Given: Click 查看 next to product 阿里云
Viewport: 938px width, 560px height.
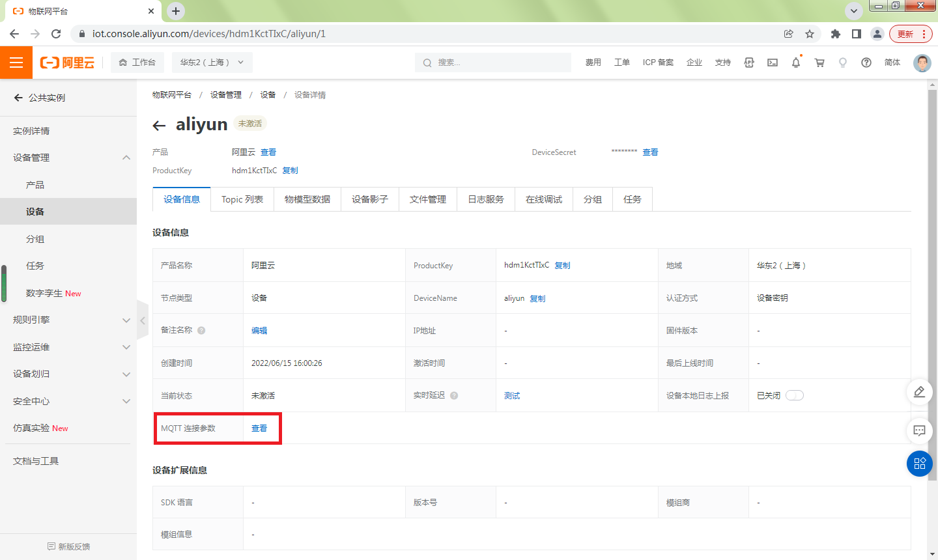Looking at the screenshot, I should pyautogui.click(x=268, y=152).
